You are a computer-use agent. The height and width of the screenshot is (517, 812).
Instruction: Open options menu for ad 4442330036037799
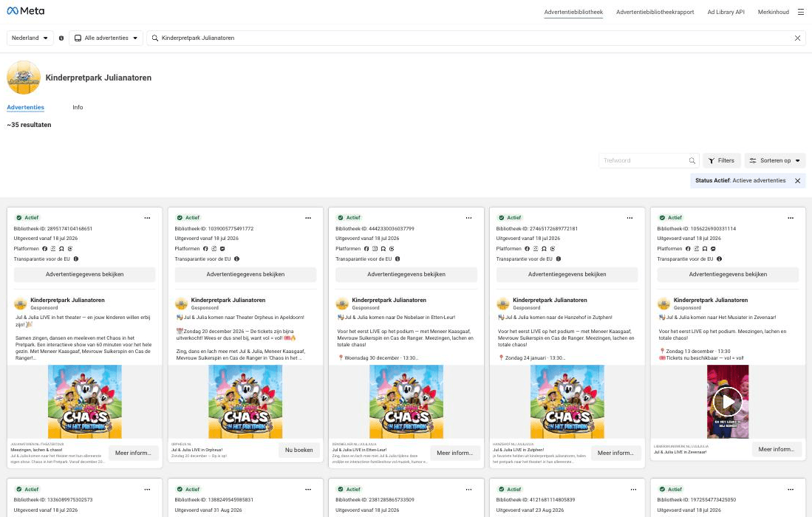[x=468, y=218]
